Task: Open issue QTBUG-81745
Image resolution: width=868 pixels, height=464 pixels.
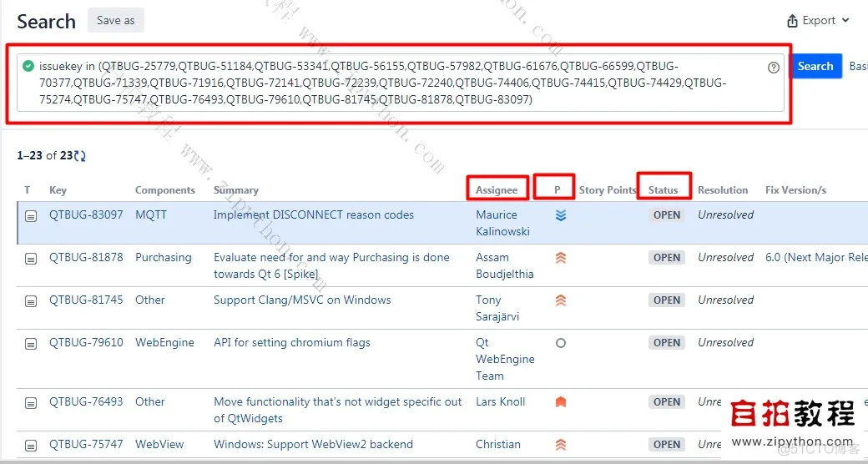Action: click(86, 300)
